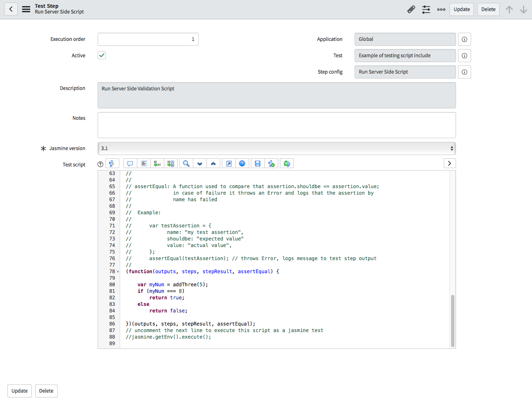The image size is (532, 402).
Task: Open the script debugger bug icon
Action: tap(287, 164)
